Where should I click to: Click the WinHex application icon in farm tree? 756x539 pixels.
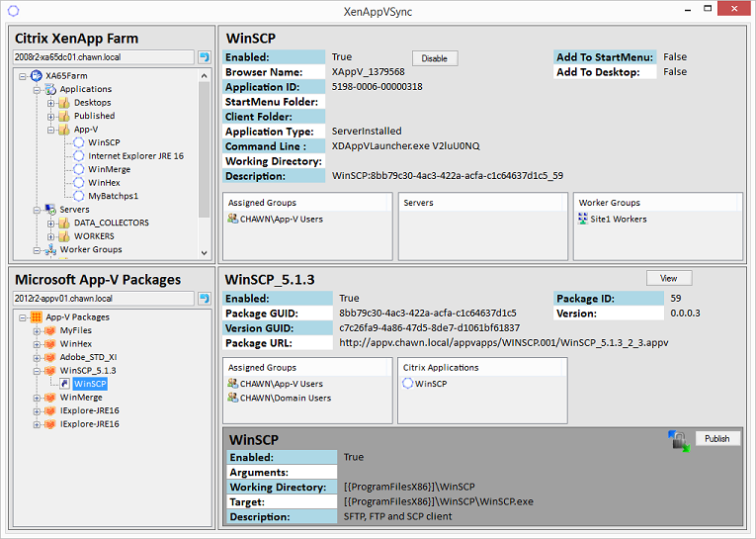click(x=79, y=183)
